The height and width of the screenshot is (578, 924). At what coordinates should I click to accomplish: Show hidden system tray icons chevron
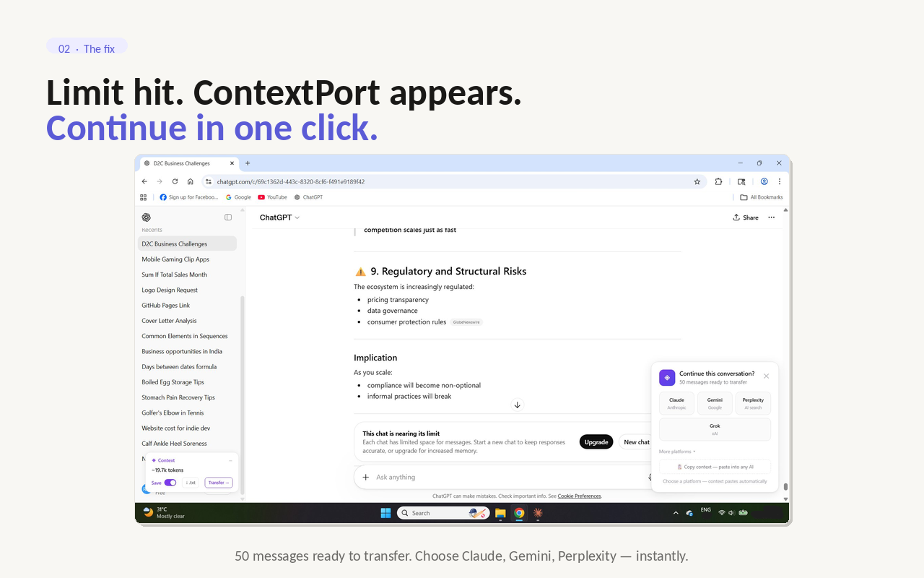point(676,513)
